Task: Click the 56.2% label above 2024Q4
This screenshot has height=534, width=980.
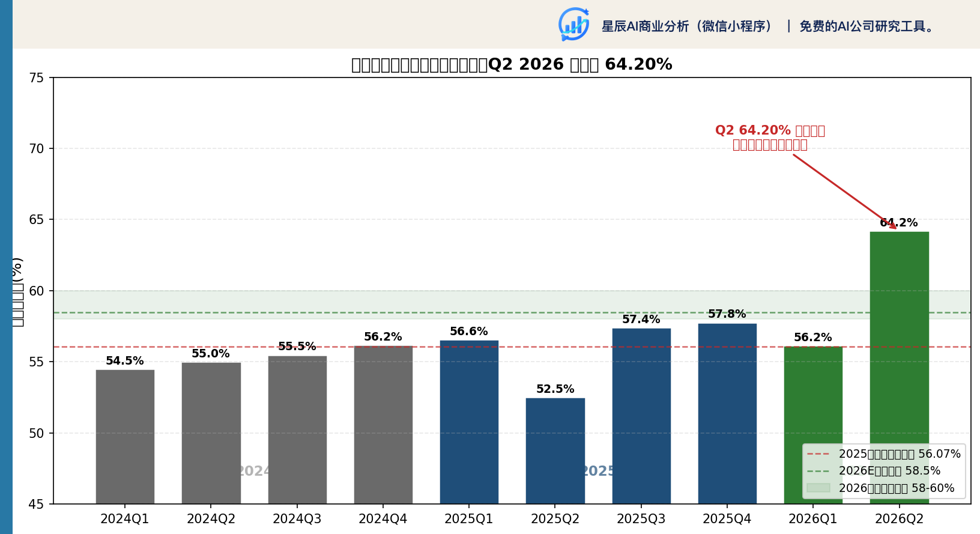Action: (383, 337)
